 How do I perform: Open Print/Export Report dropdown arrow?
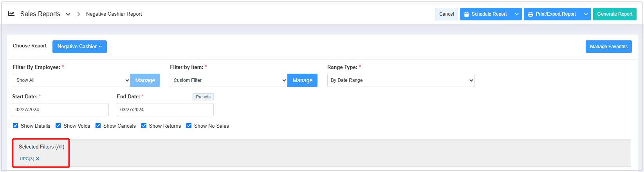point(586,14)
